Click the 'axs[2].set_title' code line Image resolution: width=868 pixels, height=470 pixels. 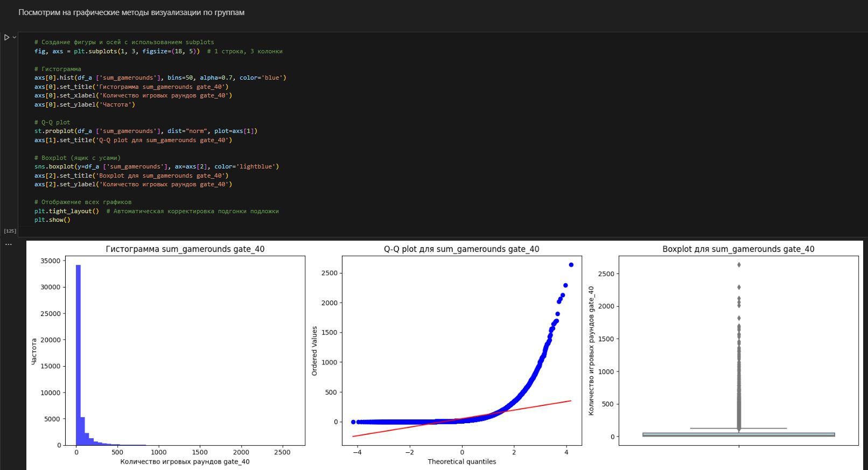tap(131, 176)
